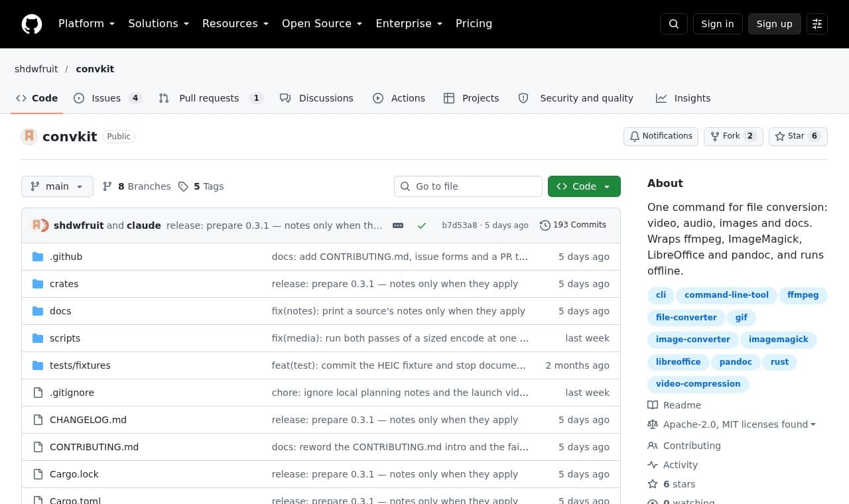The width and height of the screenshot is (849, 504).
Task: Open the Actions tab
Action: 399,98
